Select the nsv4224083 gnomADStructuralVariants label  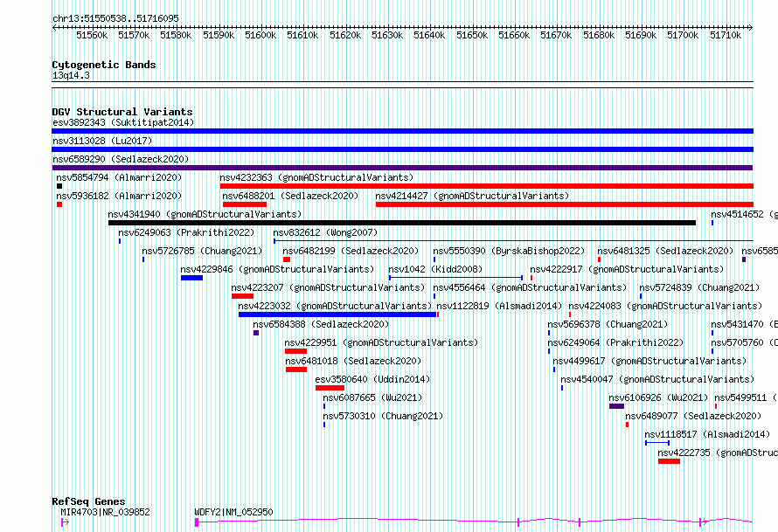(x=665, y=306)
